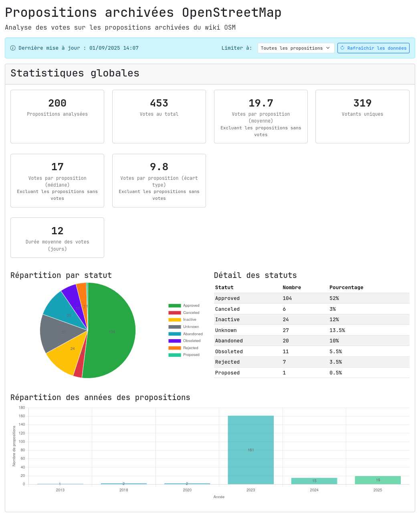Click the Pourcentage column header
This screenshot has height=515, width=420.
point(346,288)
